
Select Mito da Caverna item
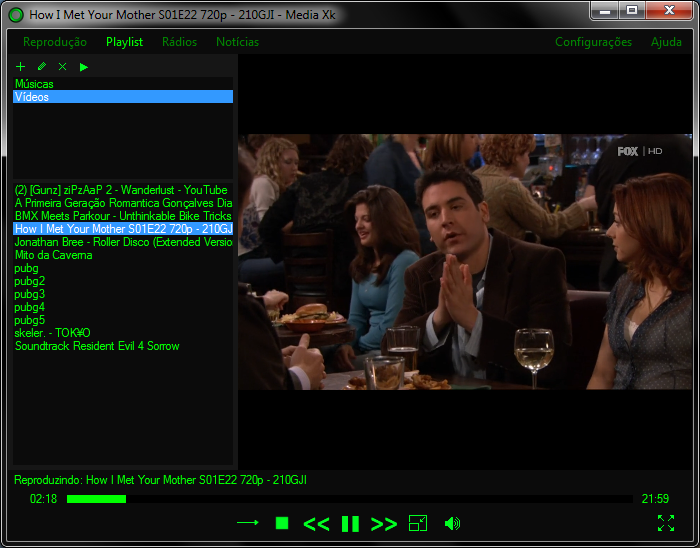(x=123, y=255)
